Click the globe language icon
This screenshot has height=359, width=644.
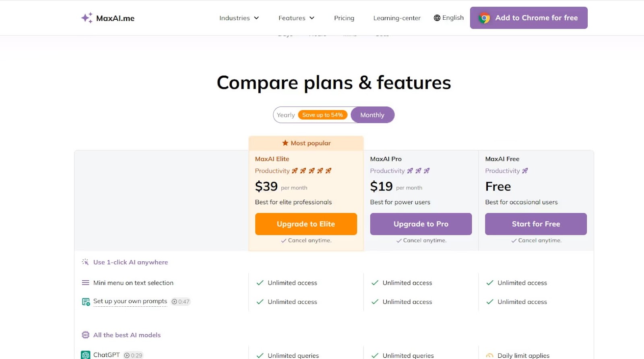click(x=437, y=18)
